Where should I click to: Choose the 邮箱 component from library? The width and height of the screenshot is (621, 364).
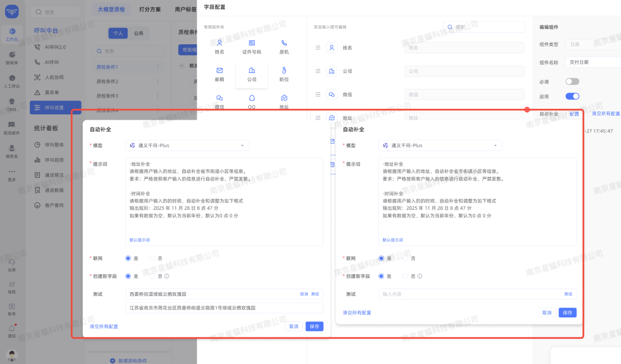point(220,70)
